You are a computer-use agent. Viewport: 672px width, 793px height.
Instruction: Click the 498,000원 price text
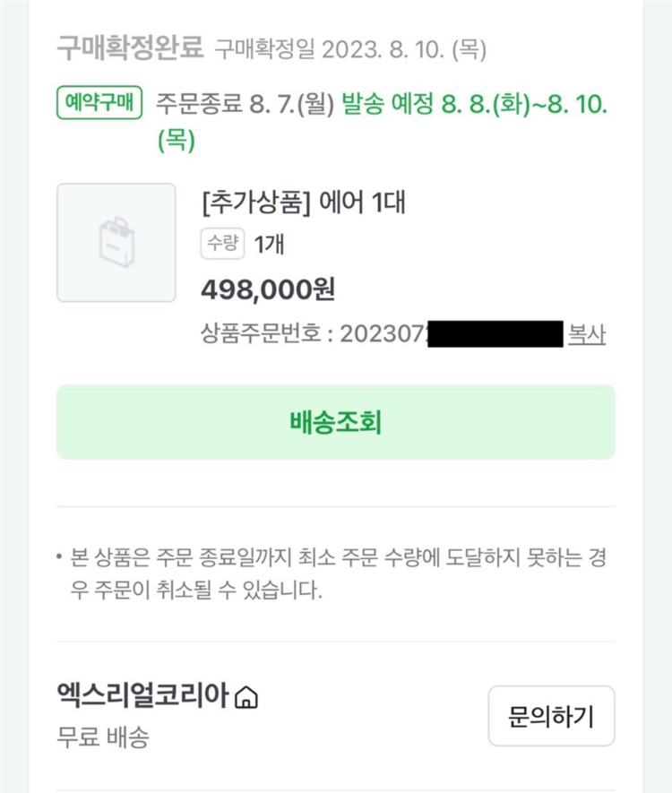(268, 289)
